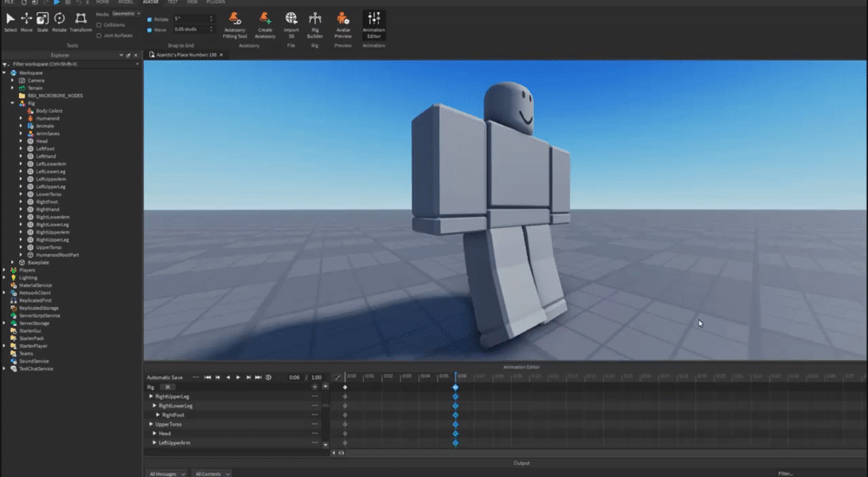
Task: Click the keyframe at the timeline start
Action: pos(345,387)
